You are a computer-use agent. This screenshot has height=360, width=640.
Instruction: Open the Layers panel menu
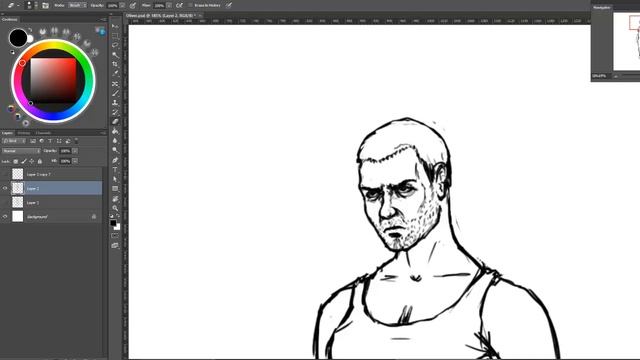[103, 133]
